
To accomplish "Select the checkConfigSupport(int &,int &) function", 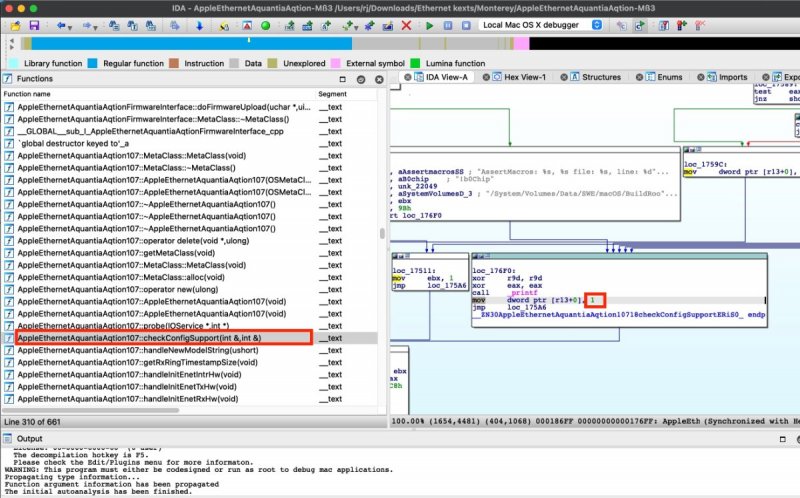I will [x=160, y=339].
